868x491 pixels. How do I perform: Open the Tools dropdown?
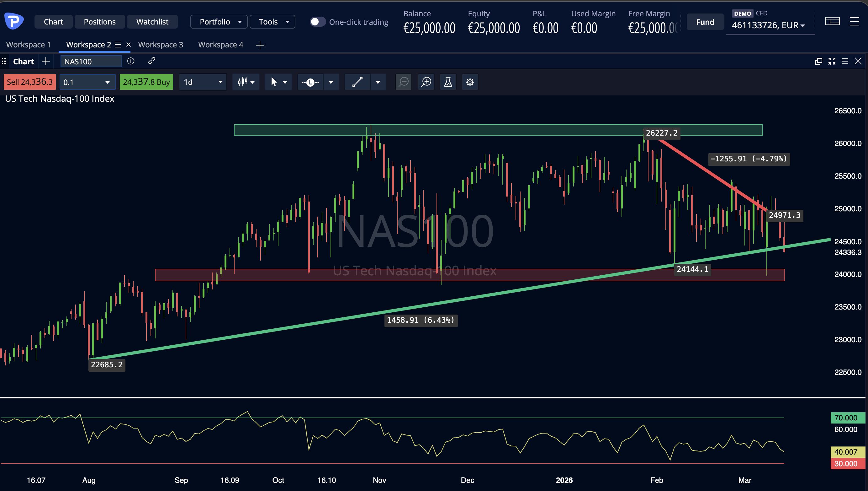[272, 21]
